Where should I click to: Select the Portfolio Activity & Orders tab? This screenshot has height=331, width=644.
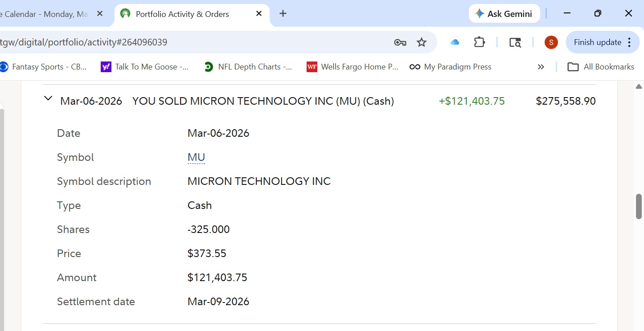point(182,14)
